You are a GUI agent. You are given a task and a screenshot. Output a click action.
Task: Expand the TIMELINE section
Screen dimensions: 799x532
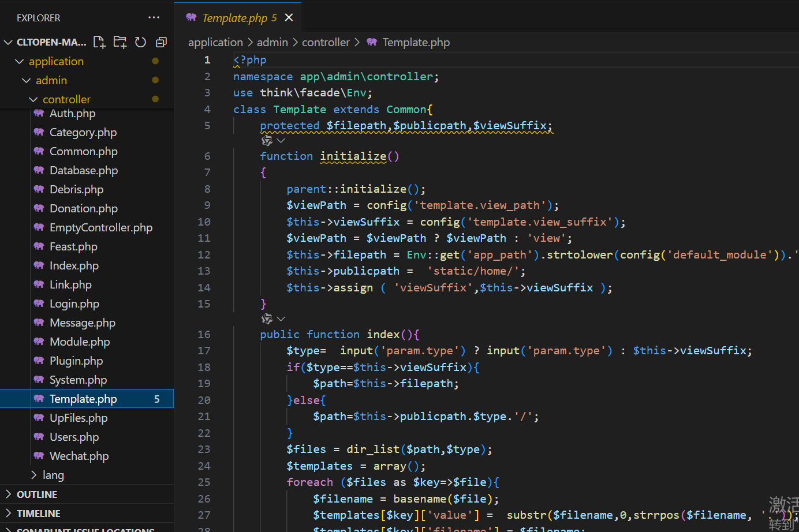(38, 514)
